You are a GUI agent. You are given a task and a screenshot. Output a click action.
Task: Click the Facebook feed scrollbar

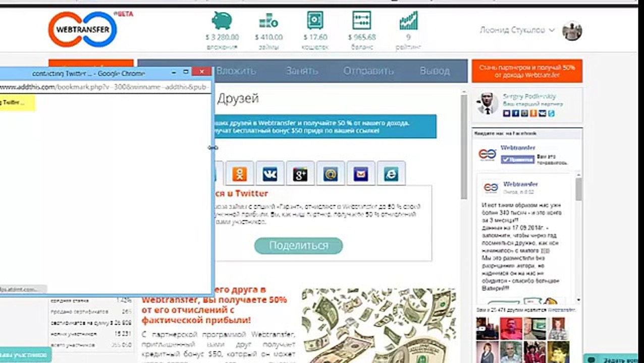(578, 189)
